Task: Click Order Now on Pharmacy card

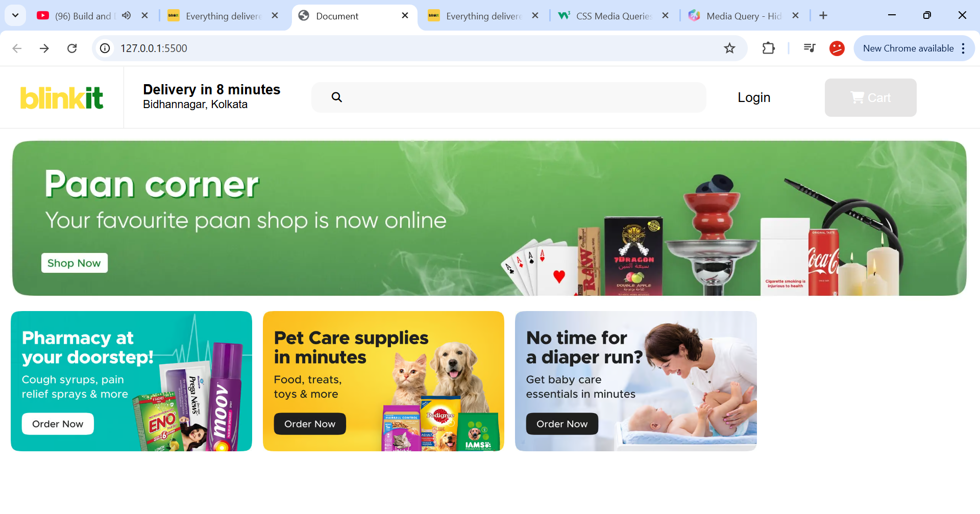Action: (x=58, y=424)
